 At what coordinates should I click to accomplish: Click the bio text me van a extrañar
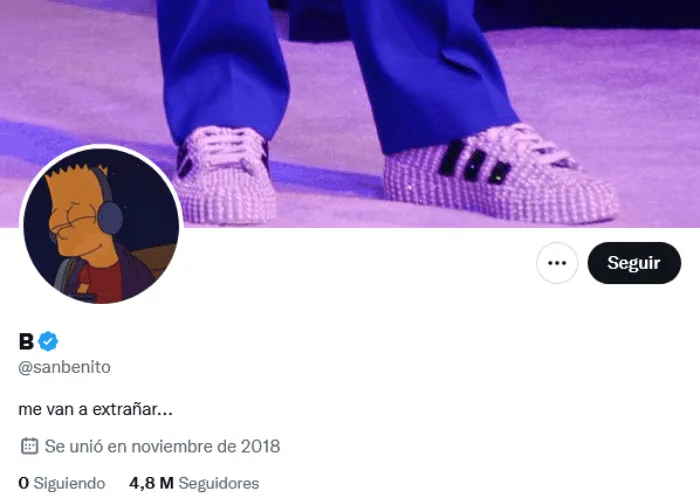pyautogui.click(x=95, y=409)
